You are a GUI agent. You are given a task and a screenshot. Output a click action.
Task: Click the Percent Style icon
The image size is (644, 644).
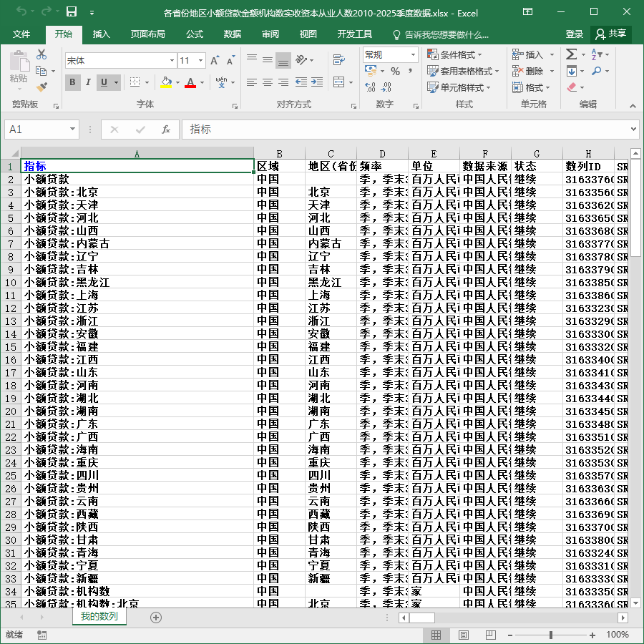(395, 72)
